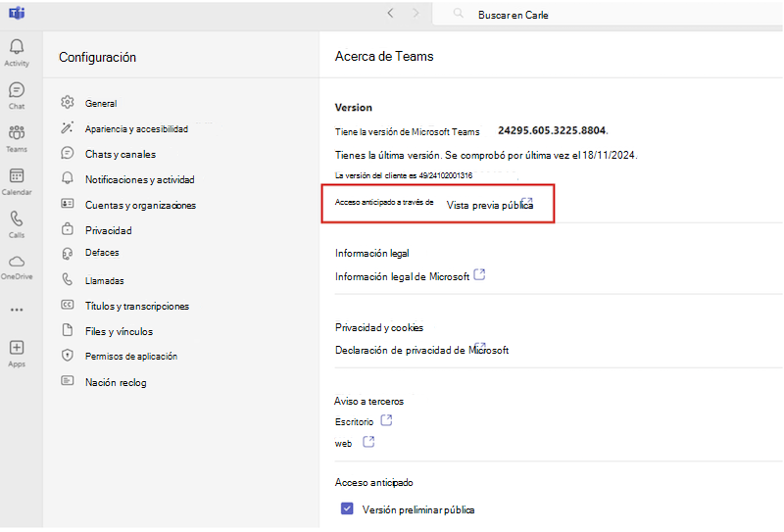
Task: Click the Permisos de aplicación shield icon
Action: 67,356
